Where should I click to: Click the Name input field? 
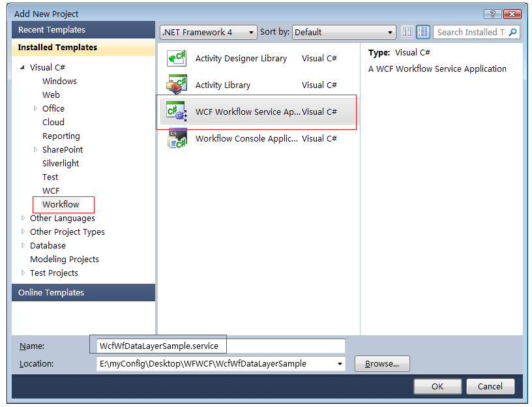221,346
